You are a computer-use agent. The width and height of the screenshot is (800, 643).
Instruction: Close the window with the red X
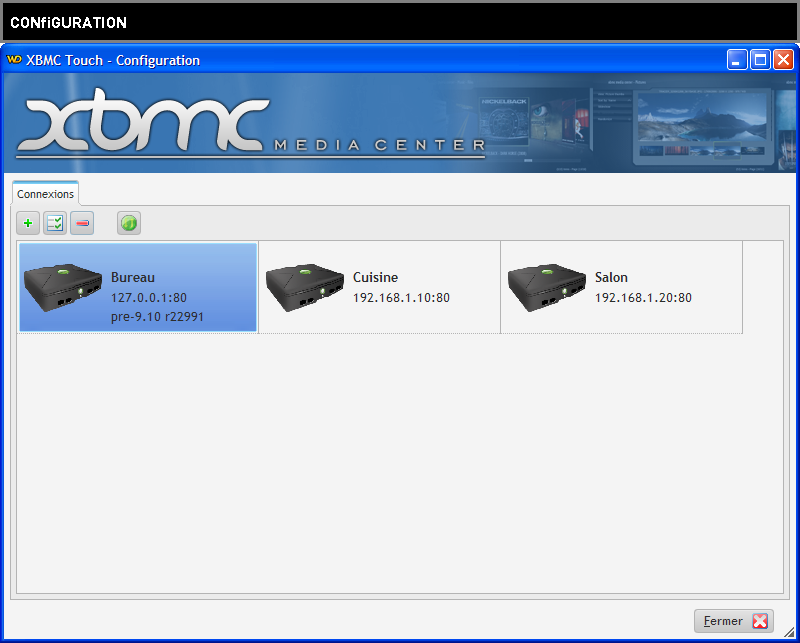coord(783,60)
